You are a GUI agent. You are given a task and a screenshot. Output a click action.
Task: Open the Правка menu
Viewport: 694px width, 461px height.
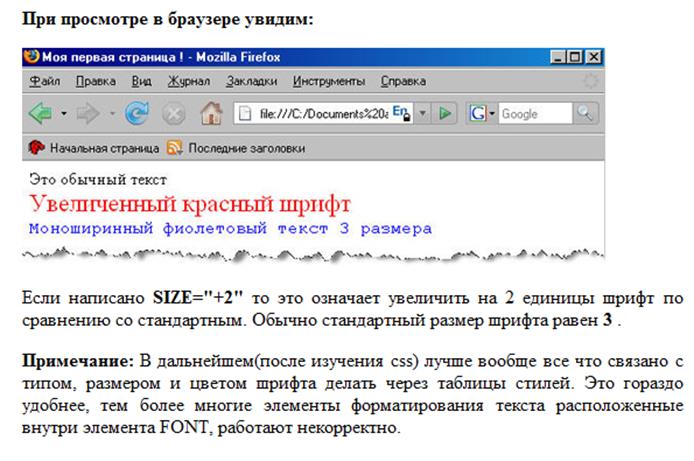[x=96, y=81]
